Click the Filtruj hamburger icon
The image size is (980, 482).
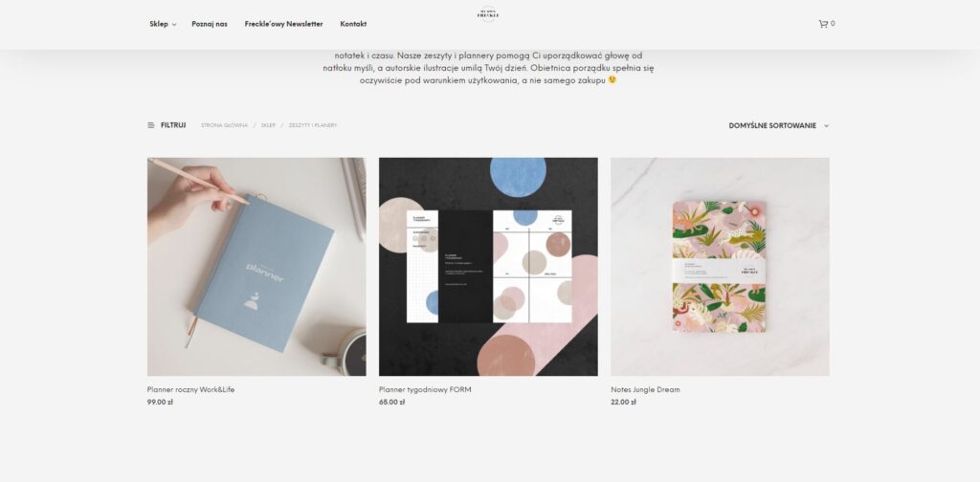(x=150, y=125)
